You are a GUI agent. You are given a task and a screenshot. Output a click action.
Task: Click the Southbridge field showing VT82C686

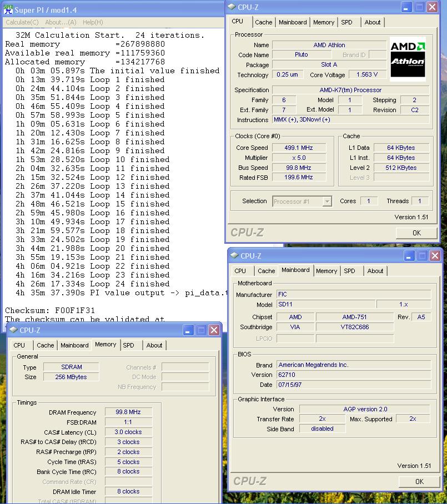point(355,327)
